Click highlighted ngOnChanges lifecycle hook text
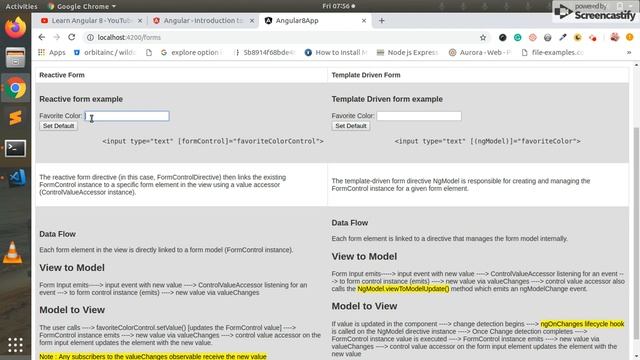 (582, 324)
